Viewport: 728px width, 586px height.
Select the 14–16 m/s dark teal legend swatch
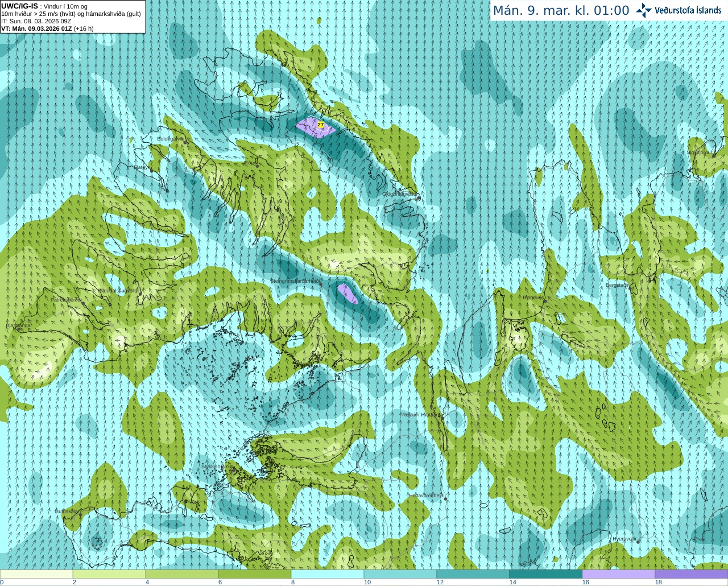pos(546,574)
